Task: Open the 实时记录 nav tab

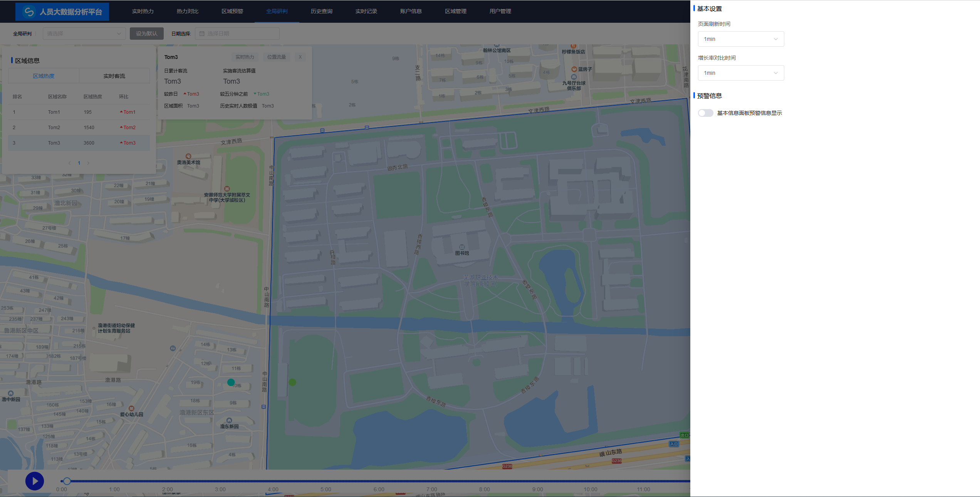Action: click(366, 11)
